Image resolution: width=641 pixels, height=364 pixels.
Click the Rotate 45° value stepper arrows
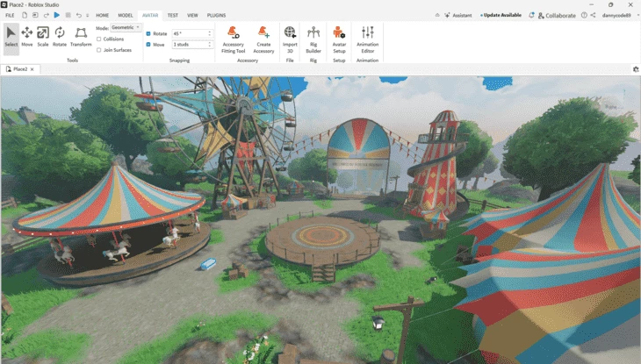[x=210, y=33]
